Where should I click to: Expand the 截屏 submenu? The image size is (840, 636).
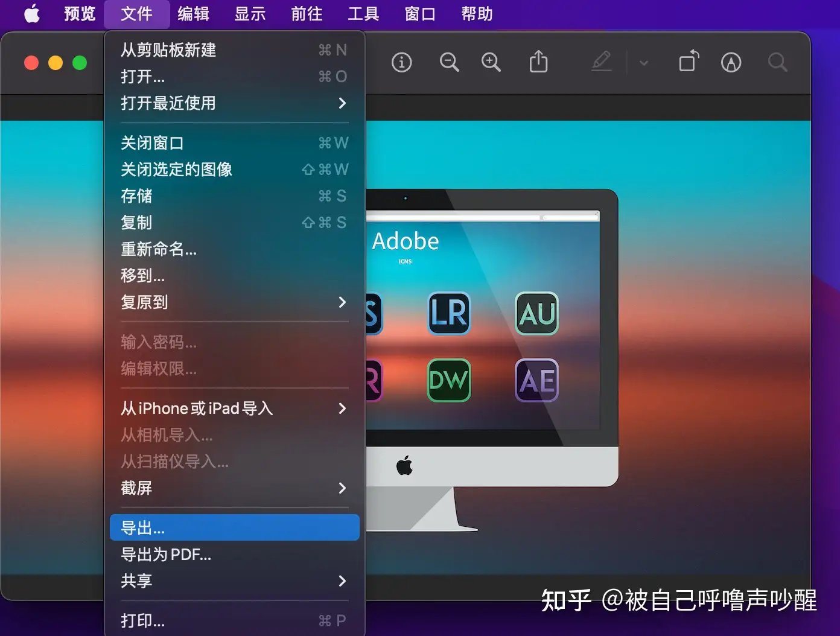pos(235,488)
